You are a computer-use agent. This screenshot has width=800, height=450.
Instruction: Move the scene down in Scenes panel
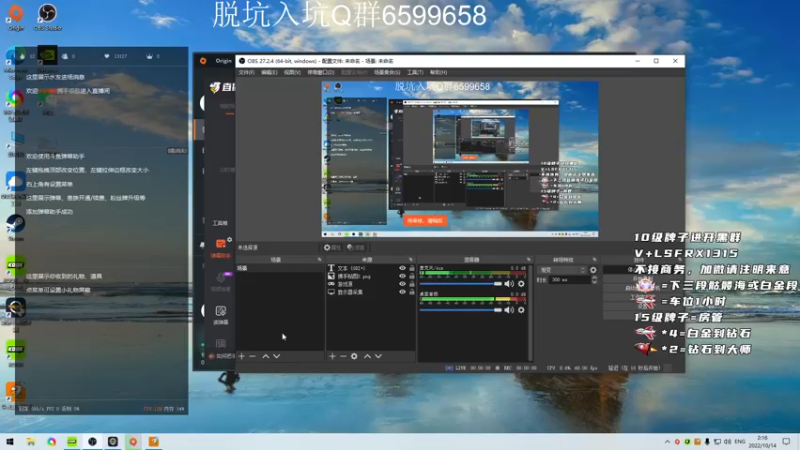277,356
